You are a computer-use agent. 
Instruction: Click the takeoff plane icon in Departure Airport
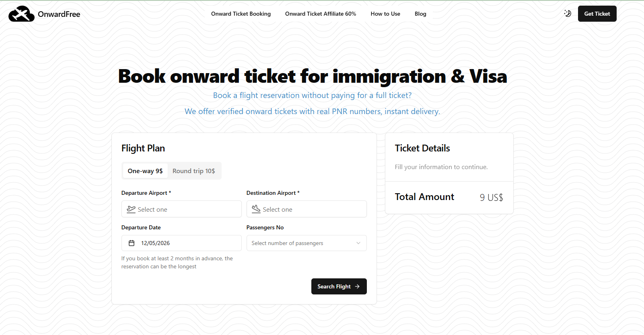coord(131,209)
